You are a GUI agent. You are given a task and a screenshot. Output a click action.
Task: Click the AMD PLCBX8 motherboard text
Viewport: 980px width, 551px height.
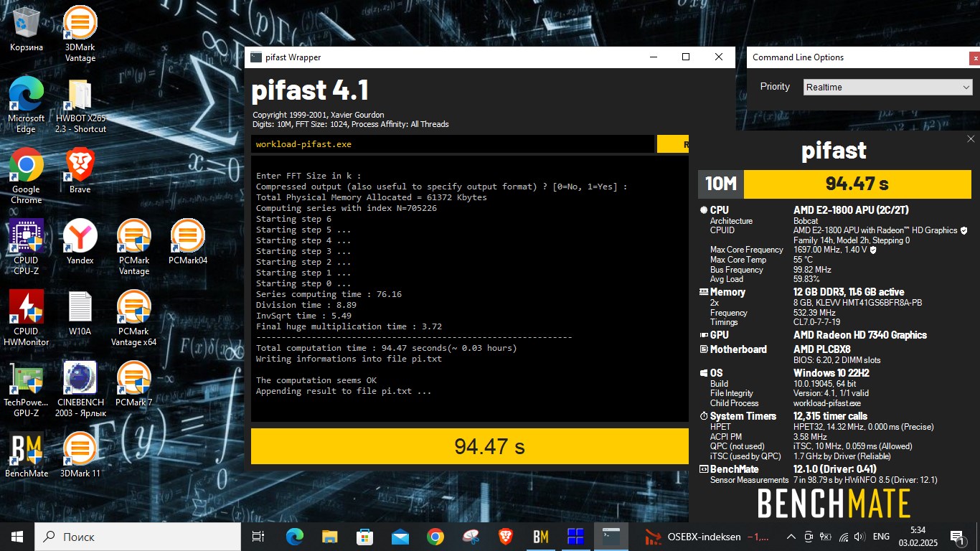coord(822,349)
